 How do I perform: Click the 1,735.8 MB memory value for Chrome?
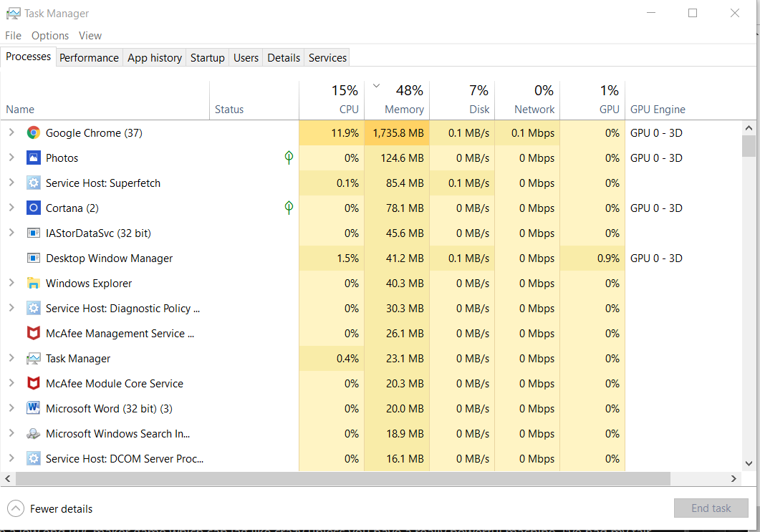(x=398, y=132)
